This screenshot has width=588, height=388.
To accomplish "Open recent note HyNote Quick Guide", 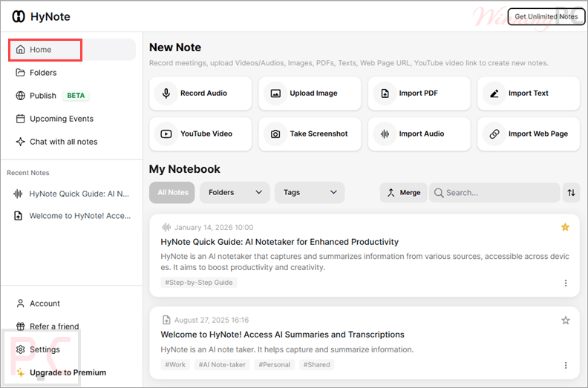I will point(71,194).
